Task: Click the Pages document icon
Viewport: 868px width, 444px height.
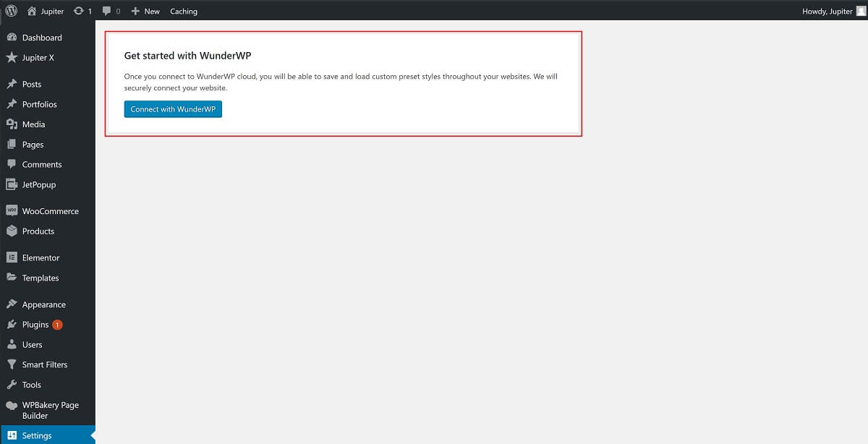Action: click(12, 145)
